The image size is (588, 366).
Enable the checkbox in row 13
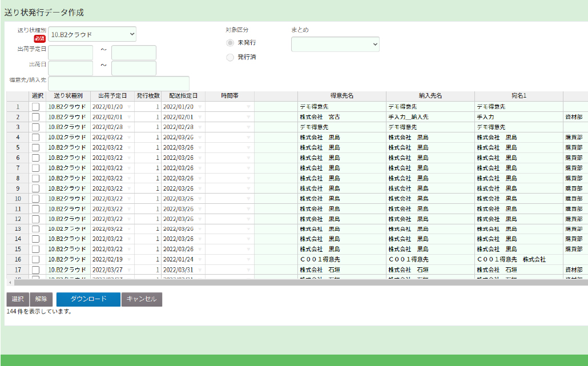[35, 229]
